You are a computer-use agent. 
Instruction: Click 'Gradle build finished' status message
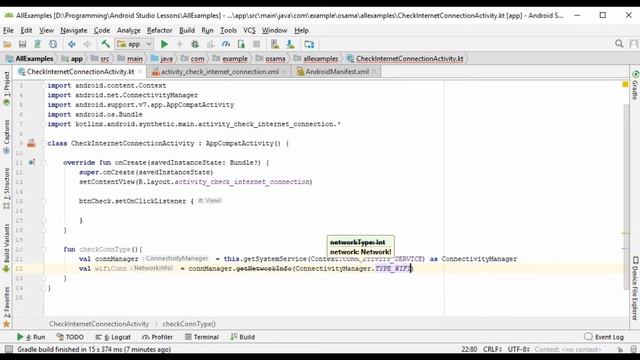(x=94, y=349)
